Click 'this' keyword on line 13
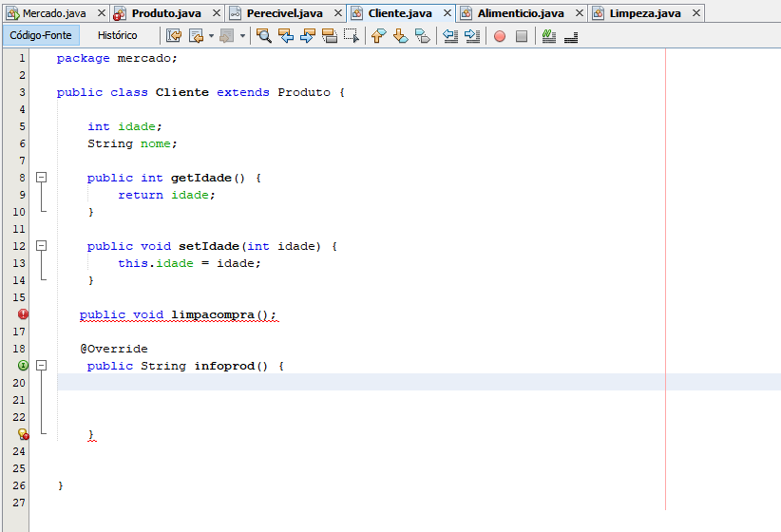This screenshot has width=781, height=532. [x=132, y=263]
